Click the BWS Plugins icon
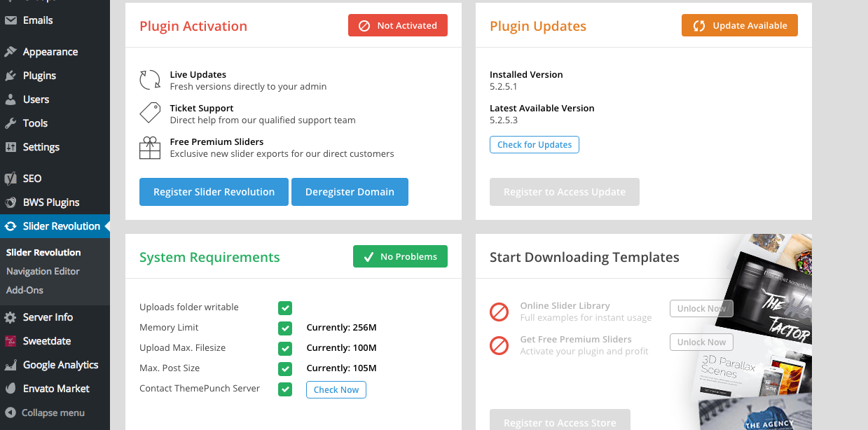 click(x=11, y=202)
